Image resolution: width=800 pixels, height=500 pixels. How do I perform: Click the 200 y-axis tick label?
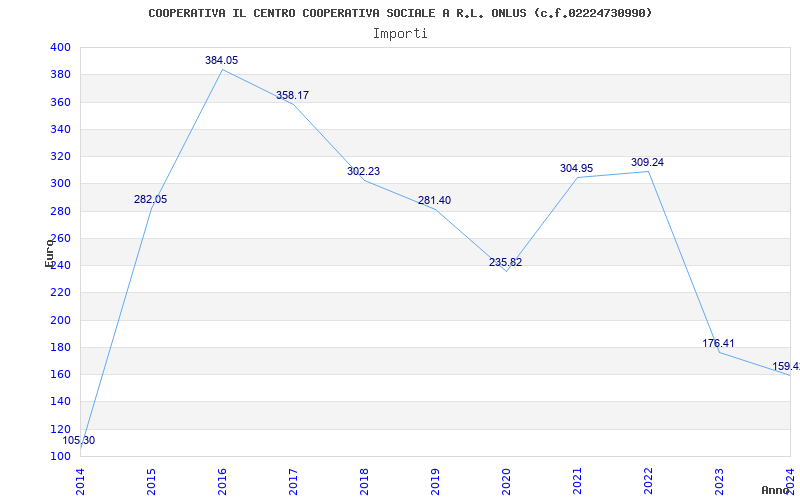60,320
